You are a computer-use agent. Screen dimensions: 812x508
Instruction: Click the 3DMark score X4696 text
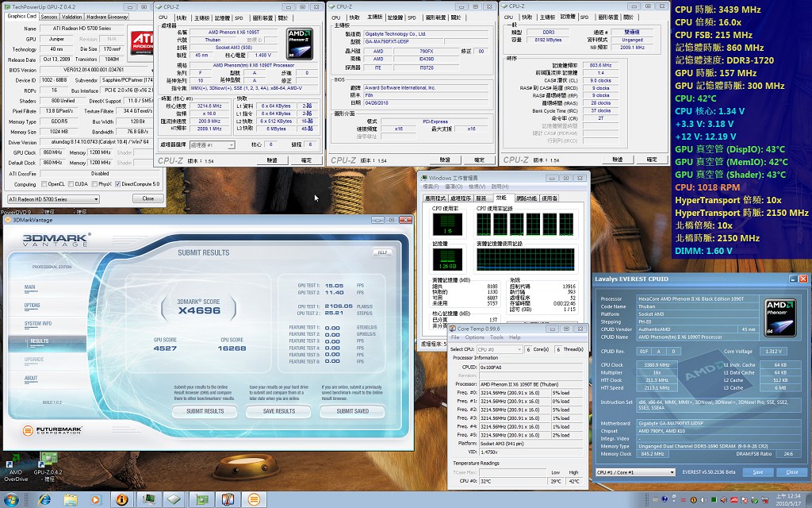pyautogui.click(x=199, y=310)
